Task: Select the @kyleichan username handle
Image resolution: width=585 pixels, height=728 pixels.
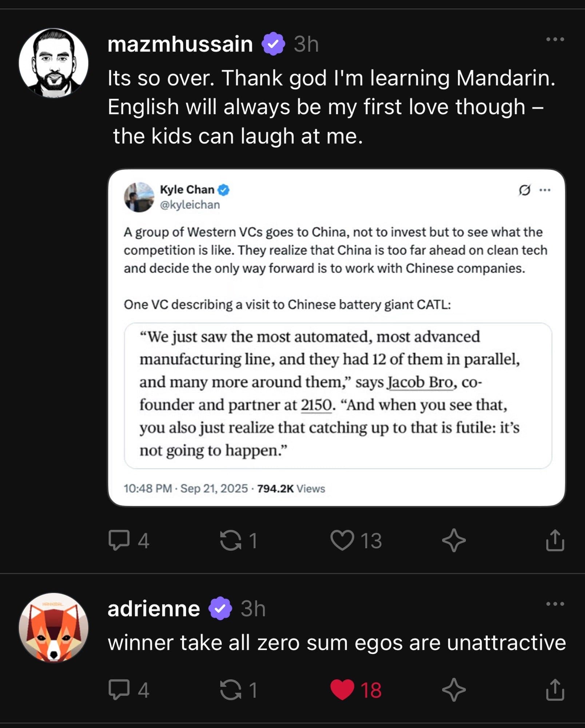Action: [190, 205]
